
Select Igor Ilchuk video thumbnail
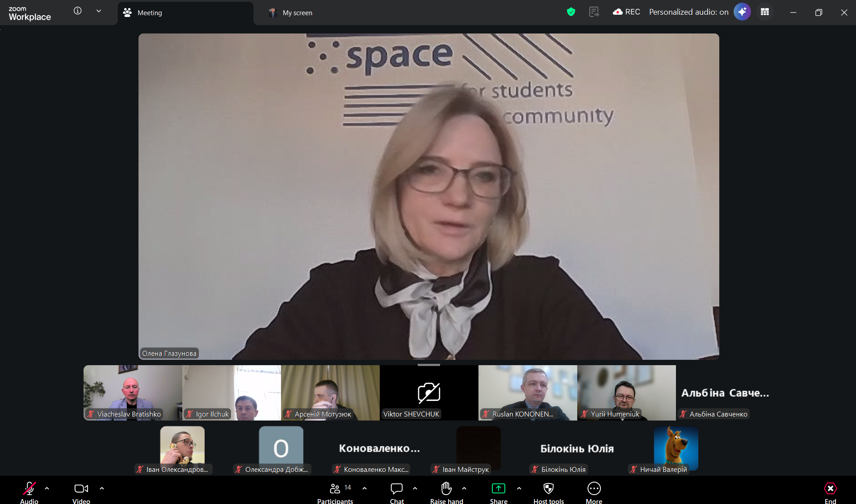click(231, 392)
